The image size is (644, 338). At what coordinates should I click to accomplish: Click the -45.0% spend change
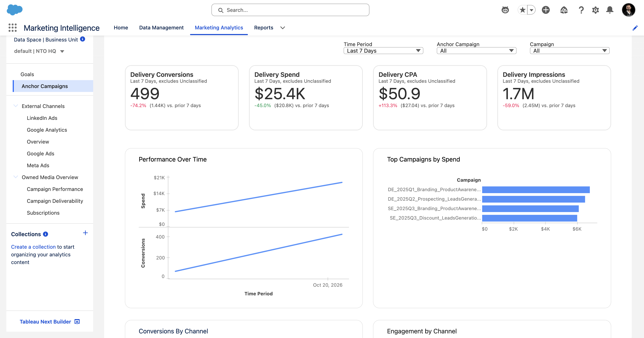point(263,105)
